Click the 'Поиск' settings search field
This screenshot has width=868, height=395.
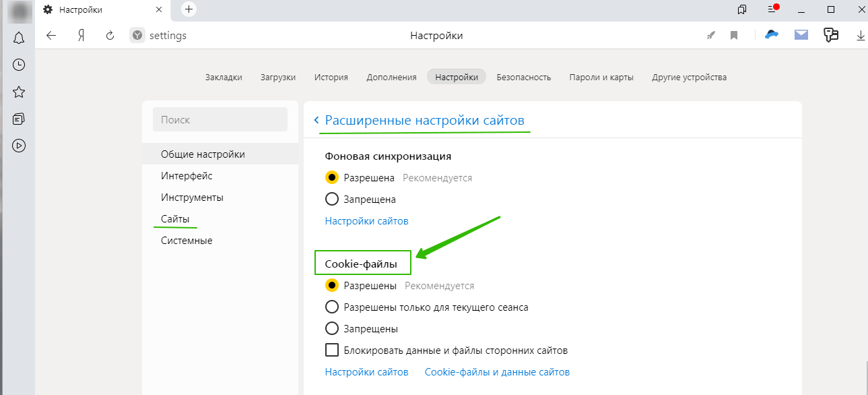click(x=220, y=119)
